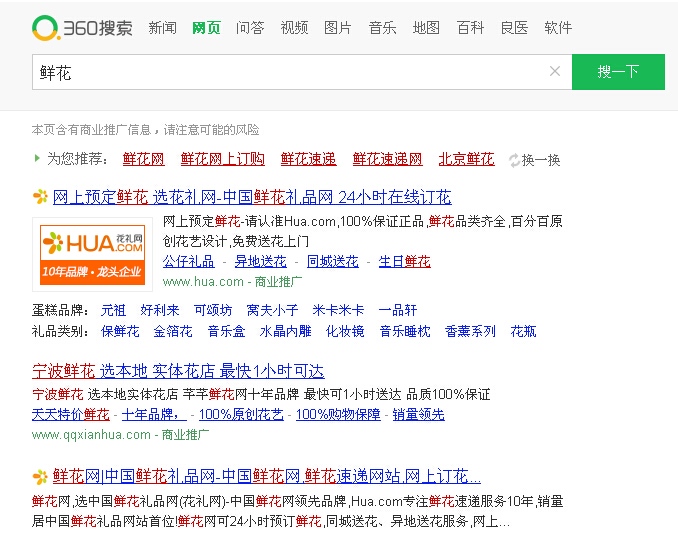The height and width of the screenshot is (535, 678).
Task: Clear the search box with the X icon
Action: click(x=555, y=71)
